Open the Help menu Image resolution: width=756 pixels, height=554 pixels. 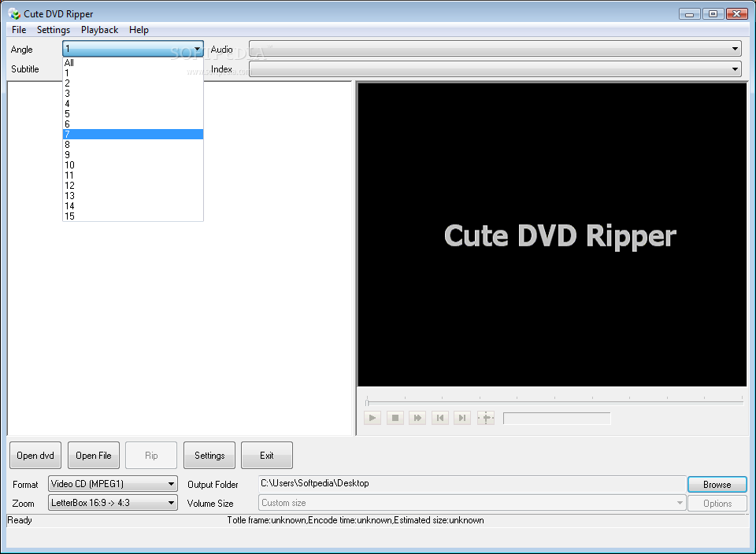point(139,30)
